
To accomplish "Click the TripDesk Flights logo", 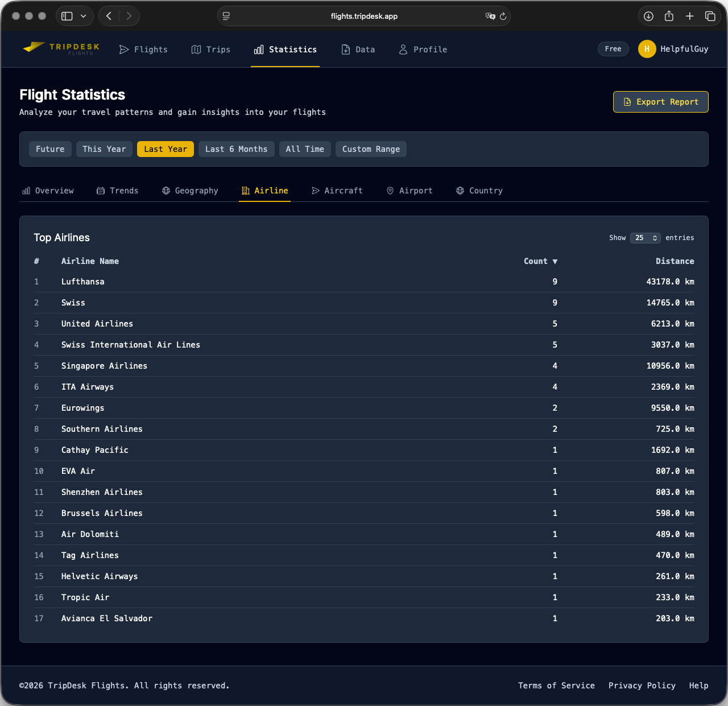I will coord(61,49).
